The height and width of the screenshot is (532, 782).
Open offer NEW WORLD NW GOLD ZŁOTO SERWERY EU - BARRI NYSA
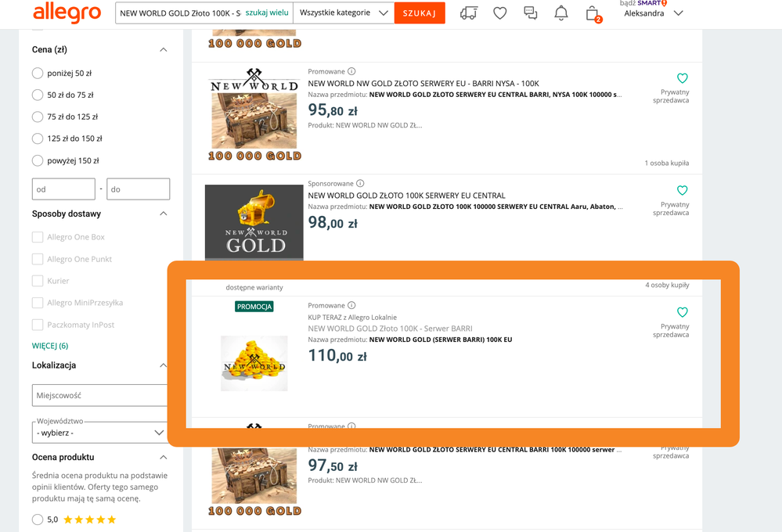pyautogui.click(x=423, y=83)
